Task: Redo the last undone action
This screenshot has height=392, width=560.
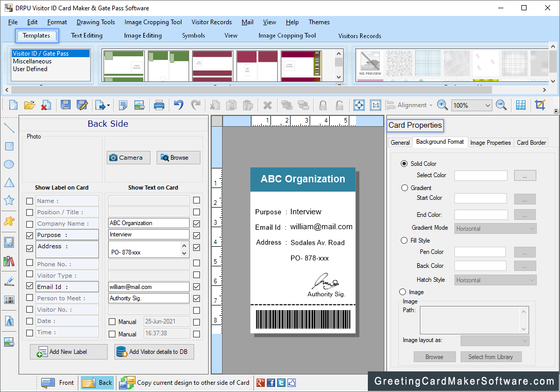Action: click(x=196, y=105)
